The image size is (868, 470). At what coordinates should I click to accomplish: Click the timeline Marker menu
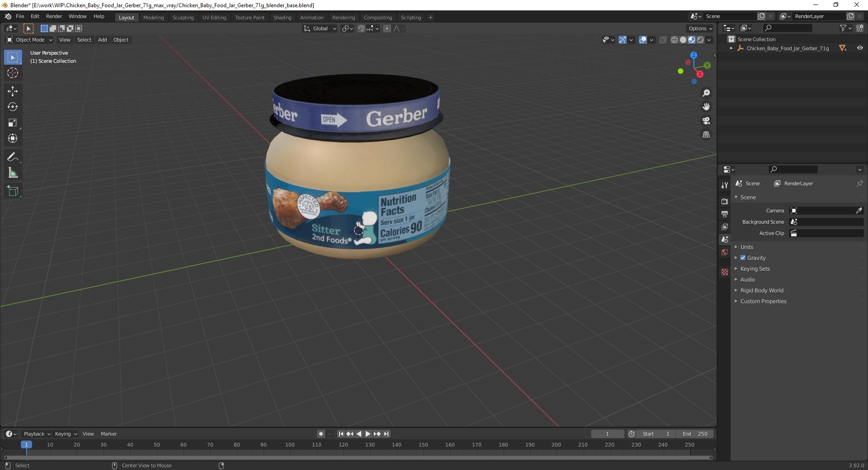tap(108, 434)
